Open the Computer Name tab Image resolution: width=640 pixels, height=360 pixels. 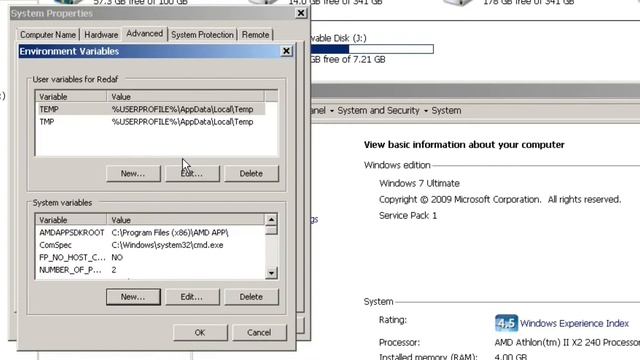48,35
